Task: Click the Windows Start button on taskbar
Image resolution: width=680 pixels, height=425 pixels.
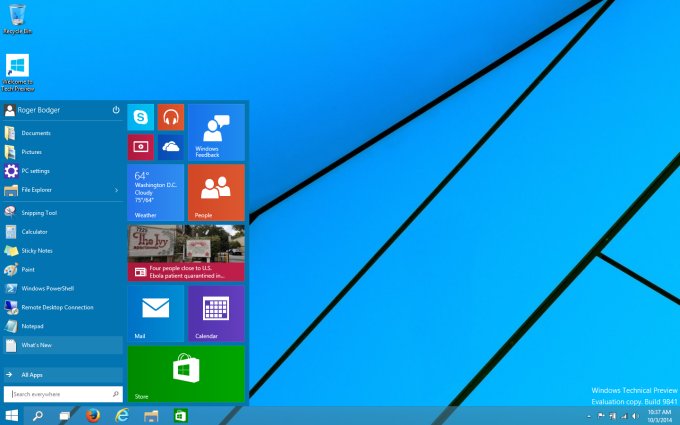Action: 12,415
